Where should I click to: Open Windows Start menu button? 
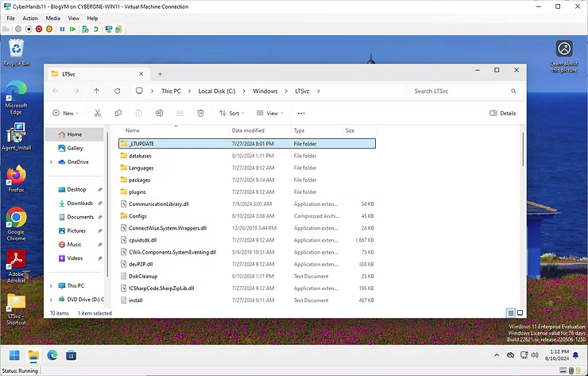(x=14, y=355)
